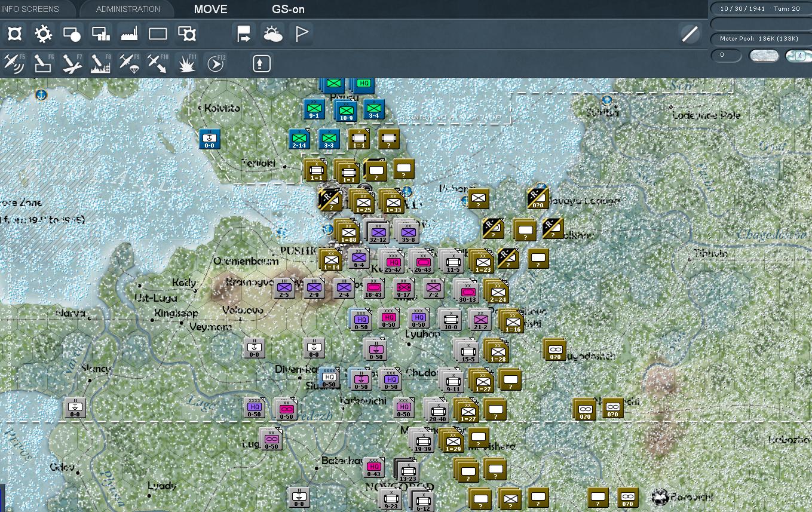This screenshot has height=512, width=812.
Task: Click the four-pointed unit counter toolbar icon
Action: [14, 34]
